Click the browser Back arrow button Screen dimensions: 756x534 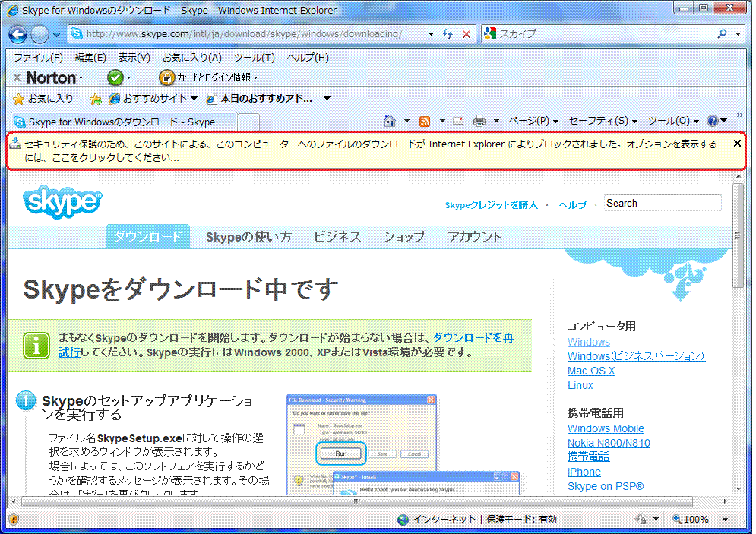[x=17, y=34]
